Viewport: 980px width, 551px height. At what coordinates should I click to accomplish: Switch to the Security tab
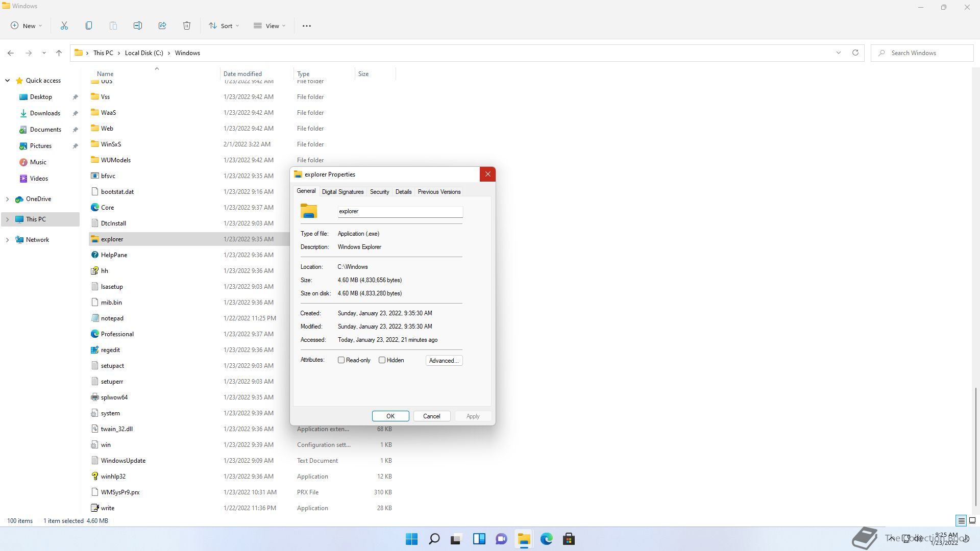379,192
